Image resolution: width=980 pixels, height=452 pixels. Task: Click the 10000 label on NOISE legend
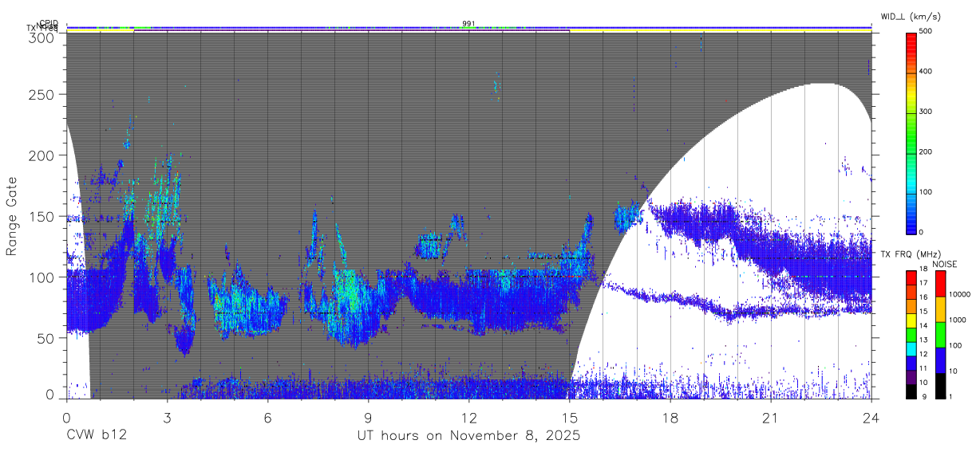(960, 295)
